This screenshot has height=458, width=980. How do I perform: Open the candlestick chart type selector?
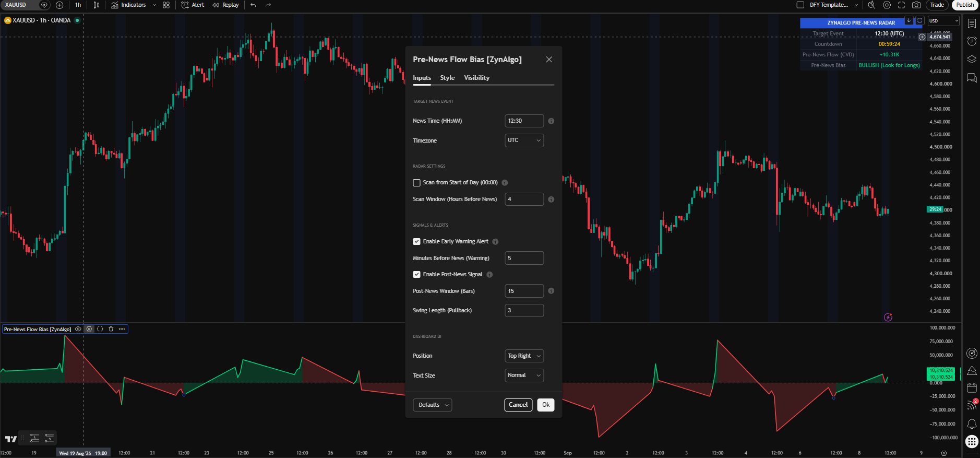[x=97, y=5]
